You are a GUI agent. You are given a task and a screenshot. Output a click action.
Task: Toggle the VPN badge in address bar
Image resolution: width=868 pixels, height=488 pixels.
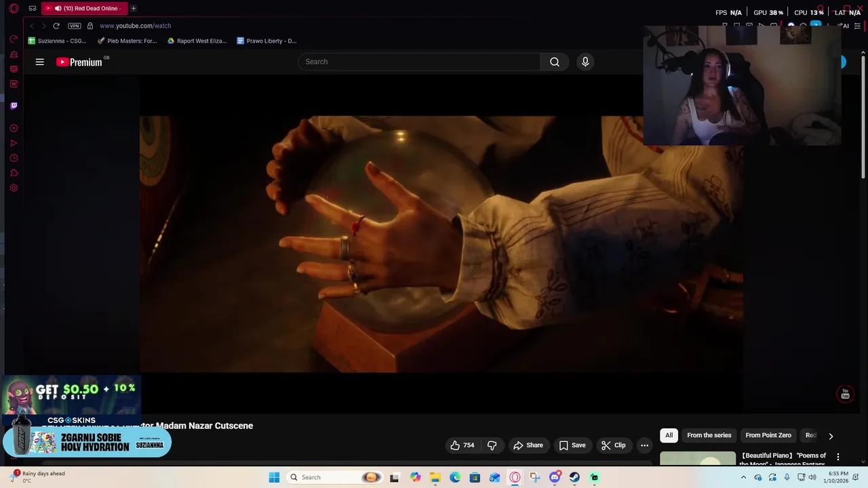75,26
